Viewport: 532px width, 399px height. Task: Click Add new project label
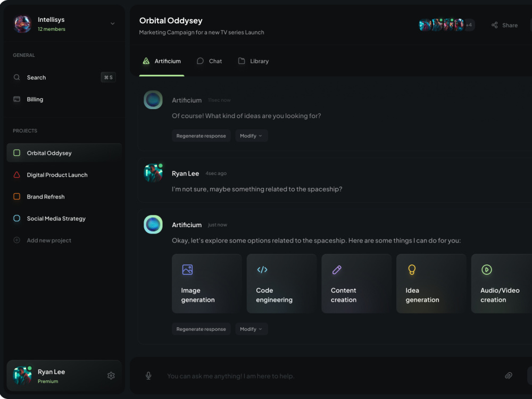coord(49,240)
